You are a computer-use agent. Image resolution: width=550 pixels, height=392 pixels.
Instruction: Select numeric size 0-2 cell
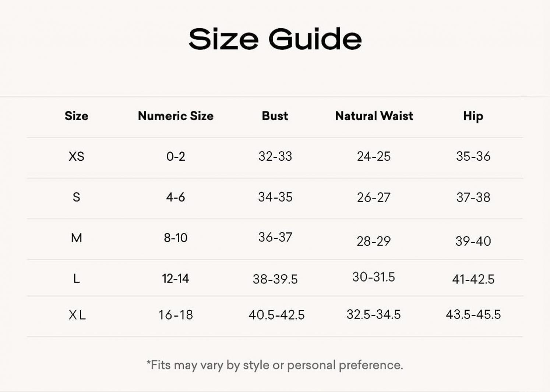tap(176, 156)
